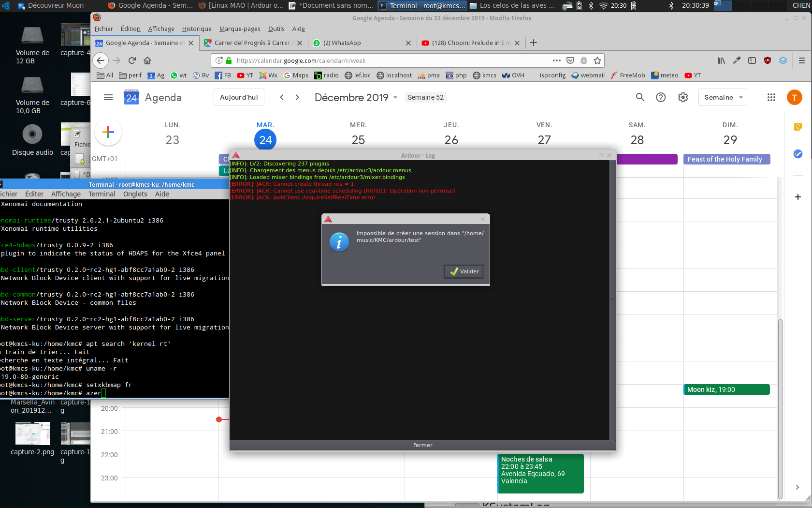Click the Ardour Log window scrollbar

click(612, 300)
